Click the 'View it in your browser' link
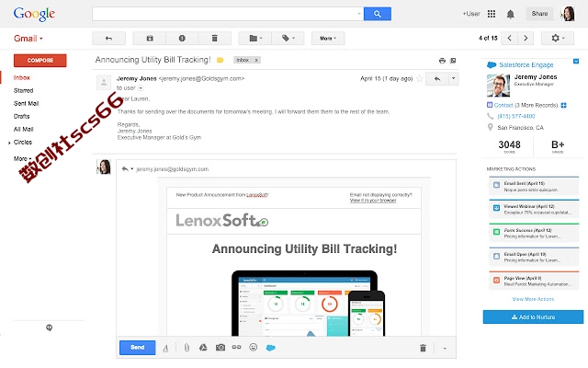Viewport: 588px width, 368px height. [373, 201]
